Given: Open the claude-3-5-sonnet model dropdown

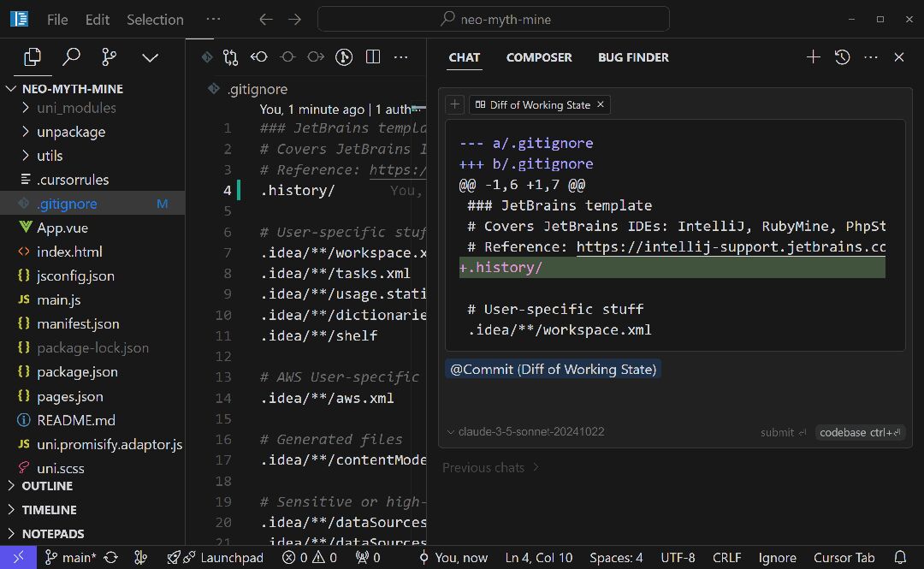Looking at the screenshot, I should click(x=524, y=432).
